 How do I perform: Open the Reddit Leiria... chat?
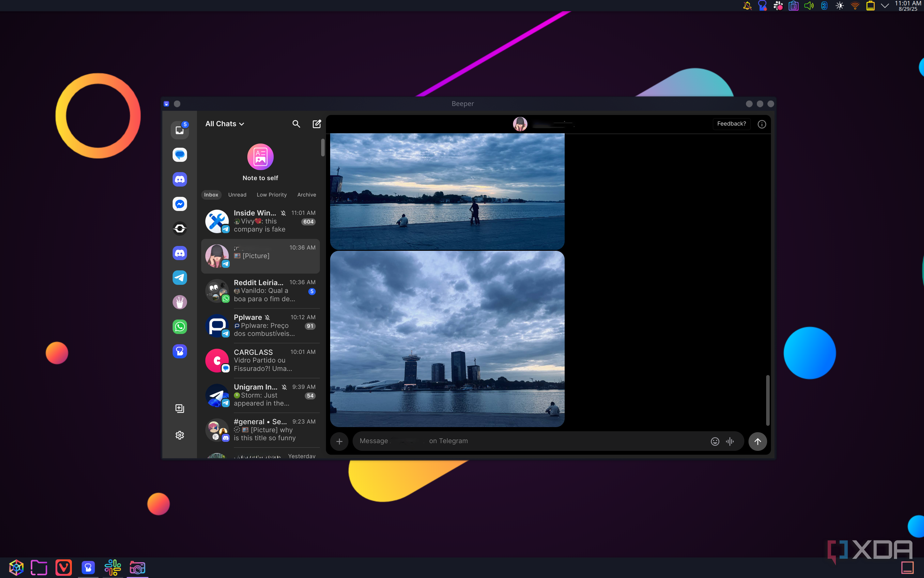[x=261, y=291]
